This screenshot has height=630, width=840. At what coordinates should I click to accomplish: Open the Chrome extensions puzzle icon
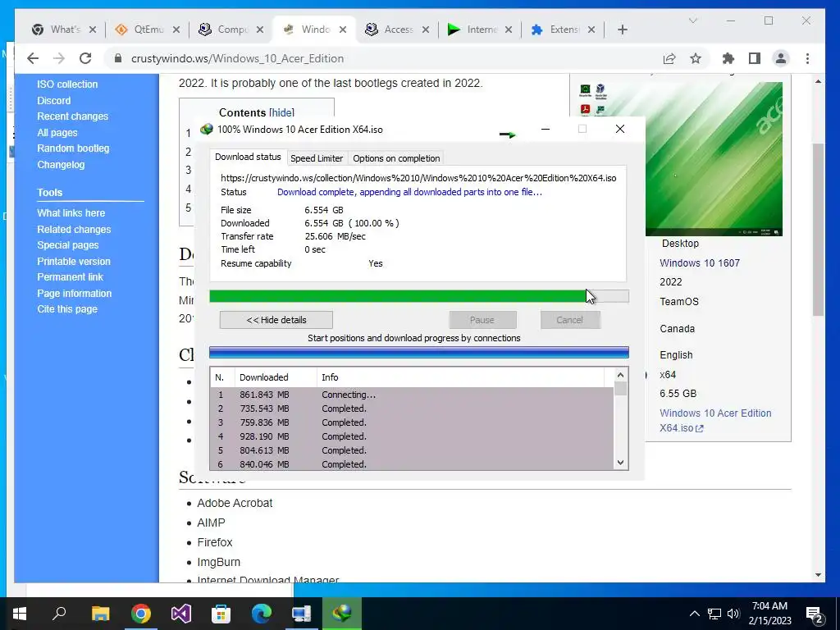tap(728, 58)
